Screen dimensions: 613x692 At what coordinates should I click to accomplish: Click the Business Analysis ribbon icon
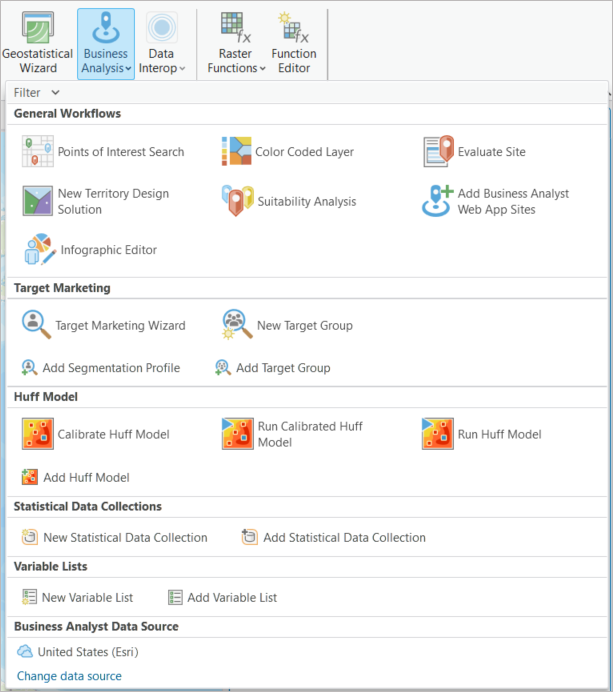point(106,27)
